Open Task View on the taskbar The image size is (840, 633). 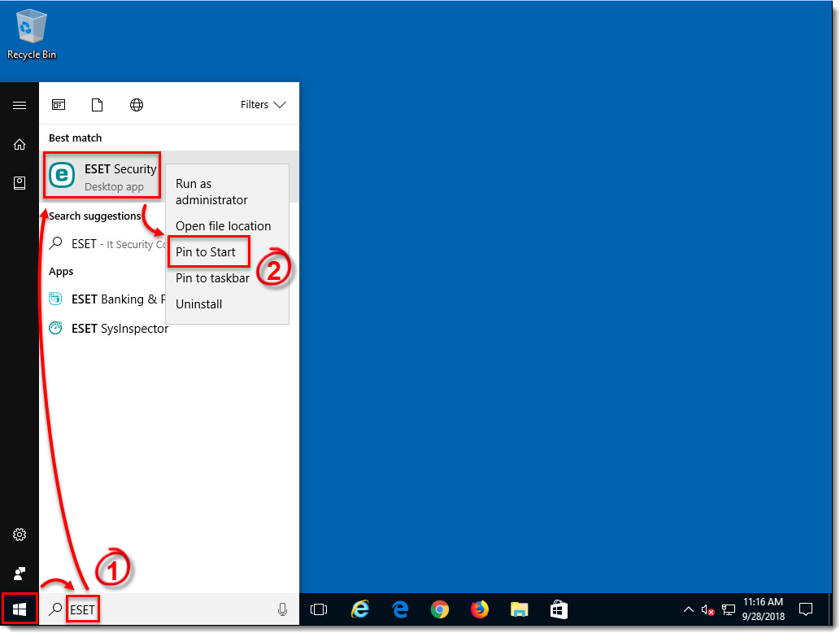[x=318, y=609]
